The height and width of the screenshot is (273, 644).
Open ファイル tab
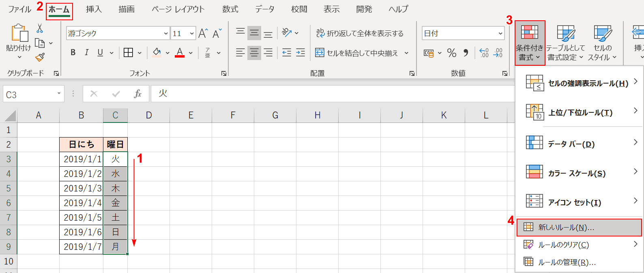[19, 9]
